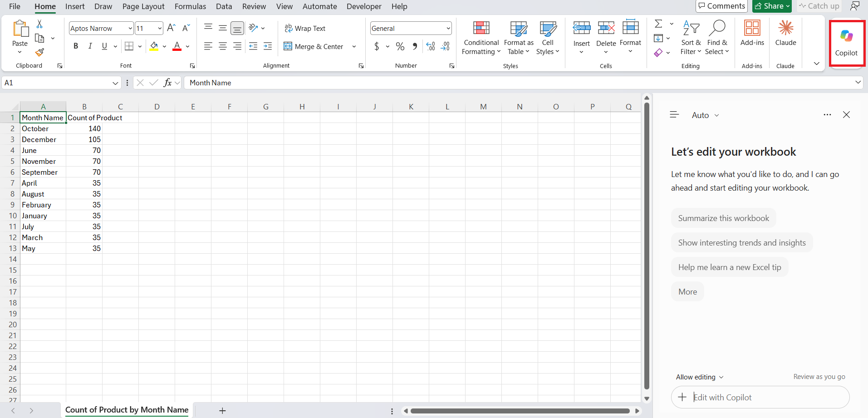Increase font size with the larger A icon

pos(171,28)
